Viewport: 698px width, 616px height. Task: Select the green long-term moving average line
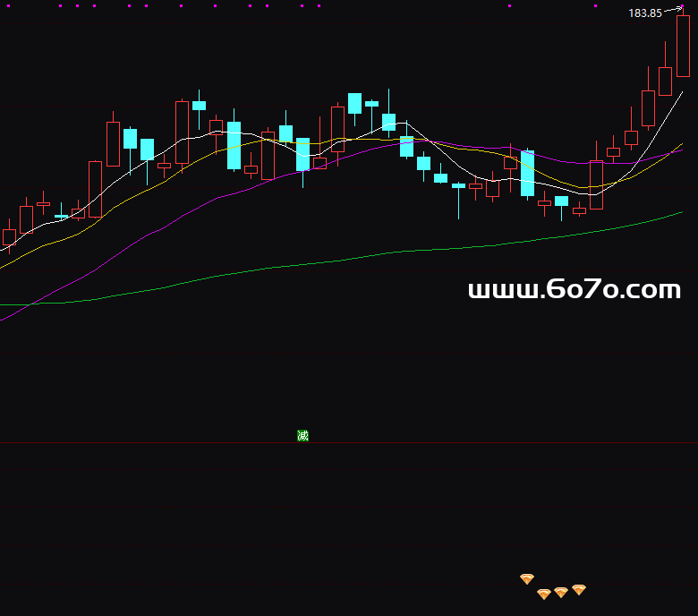[358, 259]
